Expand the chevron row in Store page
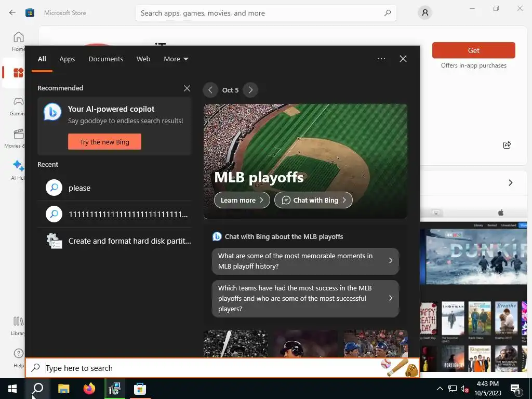The width and height of the screenshot is (532, 399). click(x=510, y=182)
